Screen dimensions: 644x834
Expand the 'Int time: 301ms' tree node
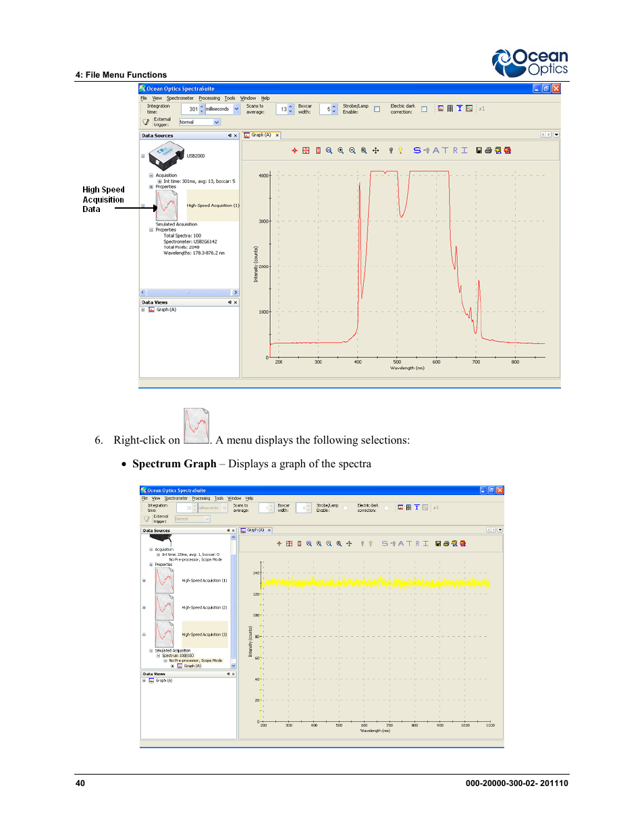159,182
